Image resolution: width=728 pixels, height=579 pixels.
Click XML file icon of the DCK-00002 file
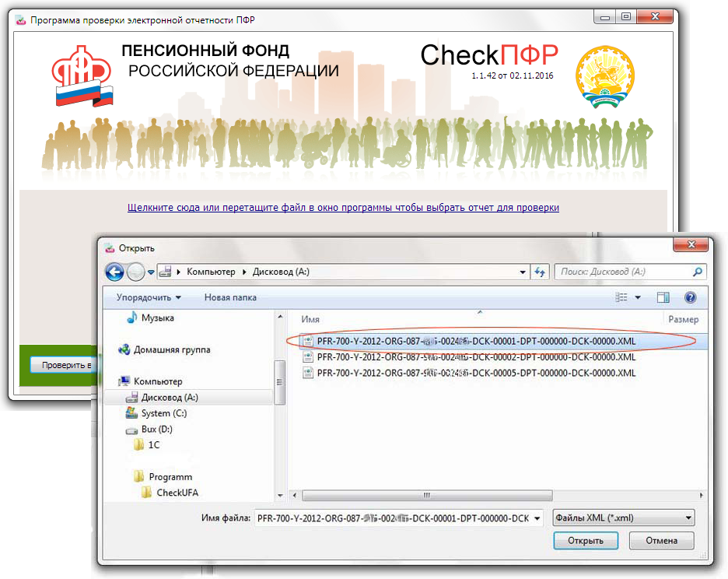[308, 357]
